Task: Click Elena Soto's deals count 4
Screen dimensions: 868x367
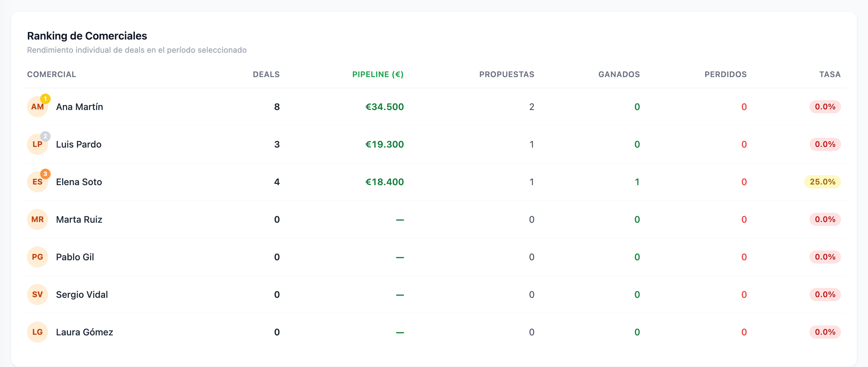Action: 277,182
